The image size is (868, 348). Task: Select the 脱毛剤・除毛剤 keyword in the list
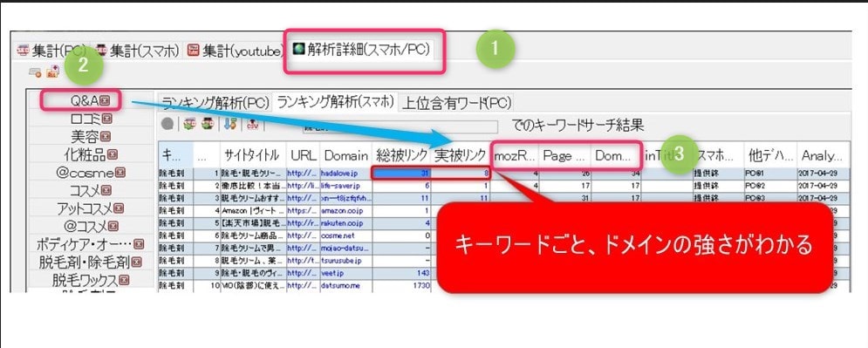[85, 262]
